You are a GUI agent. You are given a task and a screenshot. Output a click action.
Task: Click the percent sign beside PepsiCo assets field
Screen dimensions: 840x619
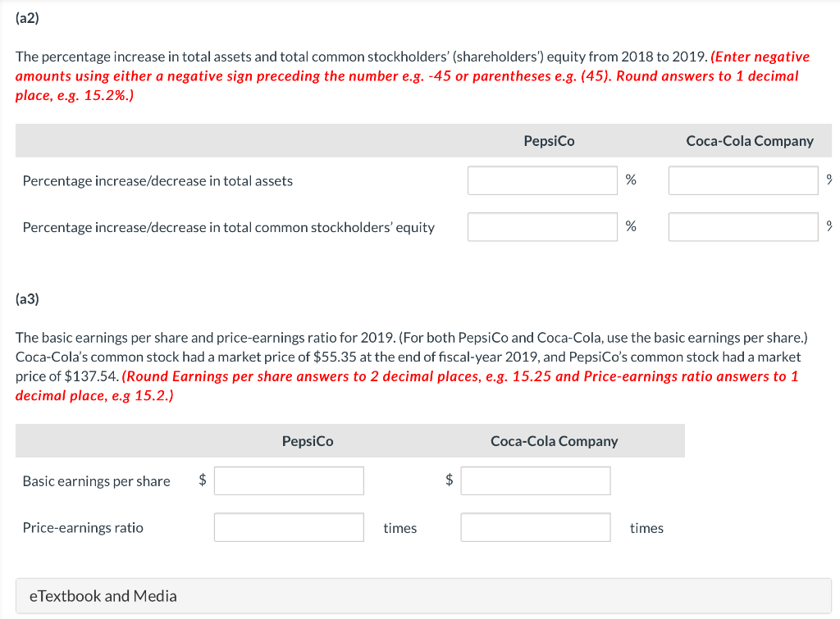pos(629,180)
